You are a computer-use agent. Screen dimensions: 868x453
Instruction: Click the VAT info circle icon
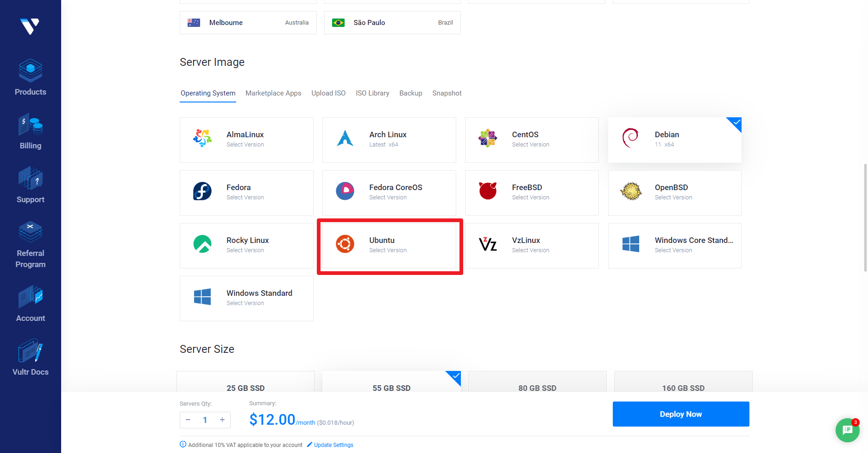183,444
